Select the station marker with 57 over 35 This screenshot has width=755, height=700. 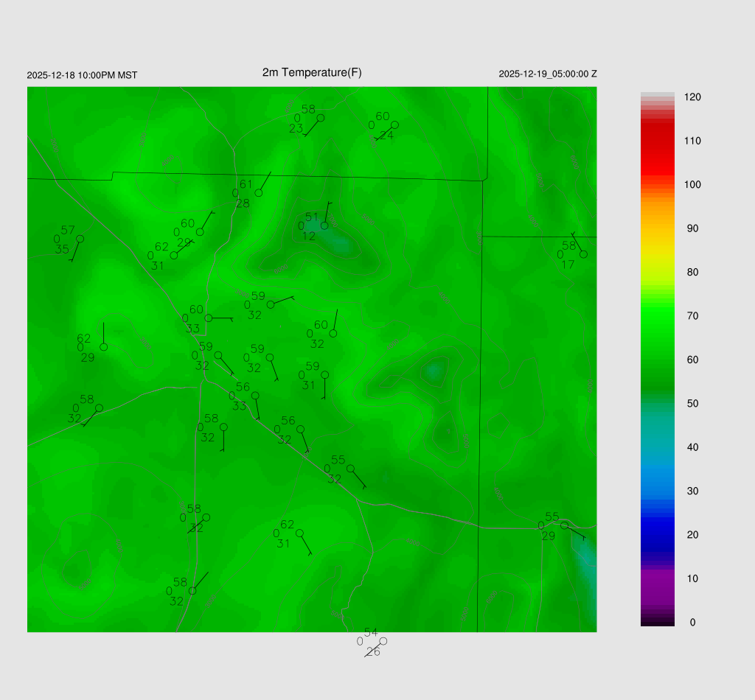tap(80, 239)
